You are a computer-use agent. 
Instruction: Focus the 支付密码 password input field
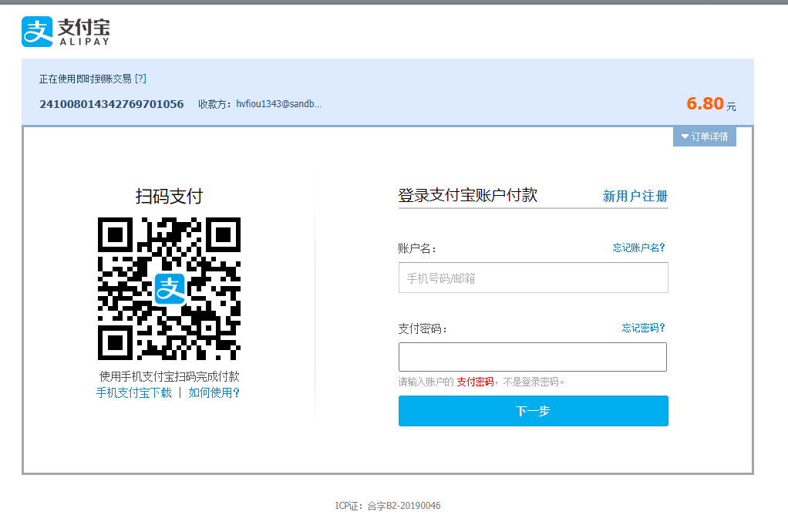pos(533,357)
